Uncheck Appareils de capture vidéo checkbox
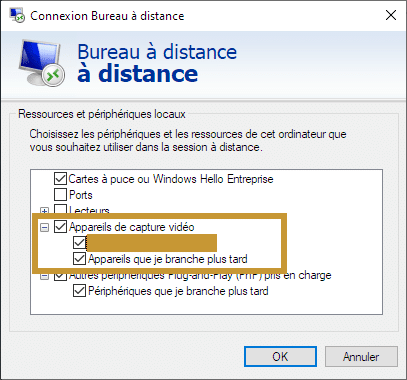 [60, 227]
